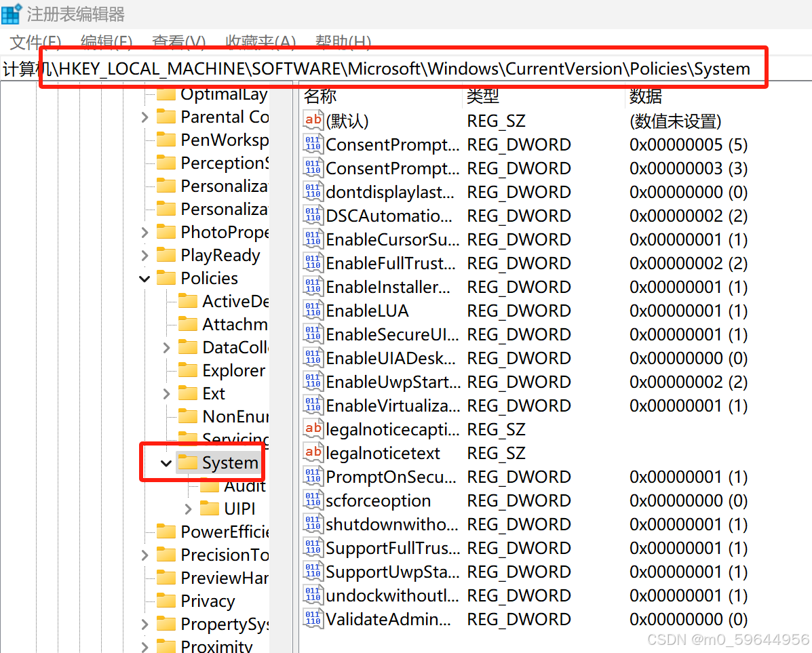The width and height of the screenshot is (812, 653).
Task: Collapse the Policies tree node
Action: 144,278
